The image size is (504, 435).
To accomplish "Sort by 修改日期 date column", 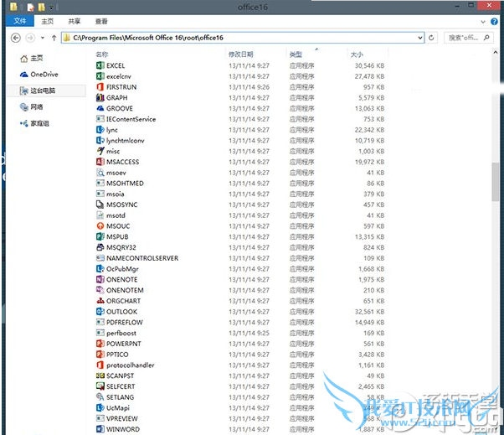I will click(241, 54).
